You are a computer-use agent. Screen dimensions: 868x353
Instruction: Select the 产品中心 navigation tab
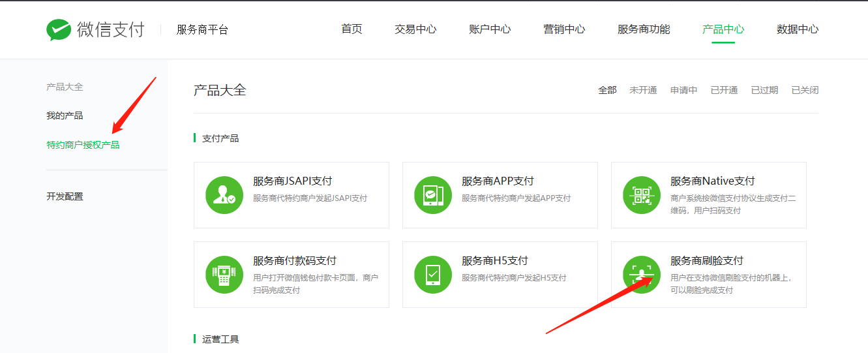click(x=723, y=29)
